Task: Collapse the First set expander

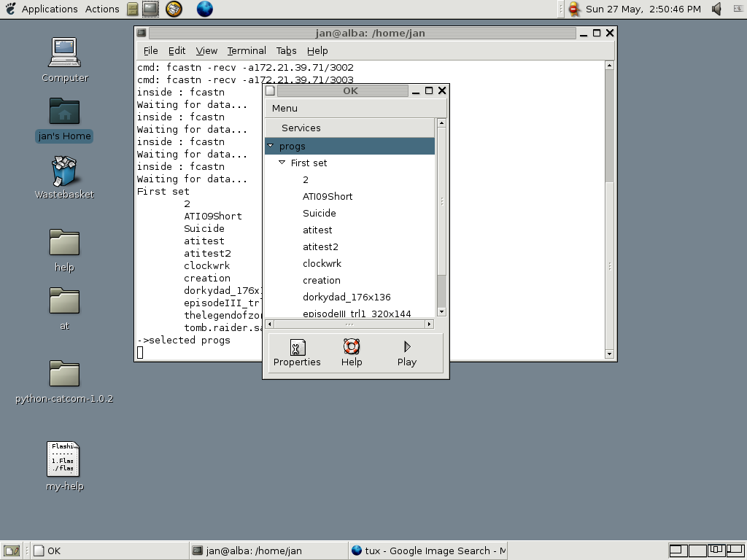Action: tap(282, 163)
